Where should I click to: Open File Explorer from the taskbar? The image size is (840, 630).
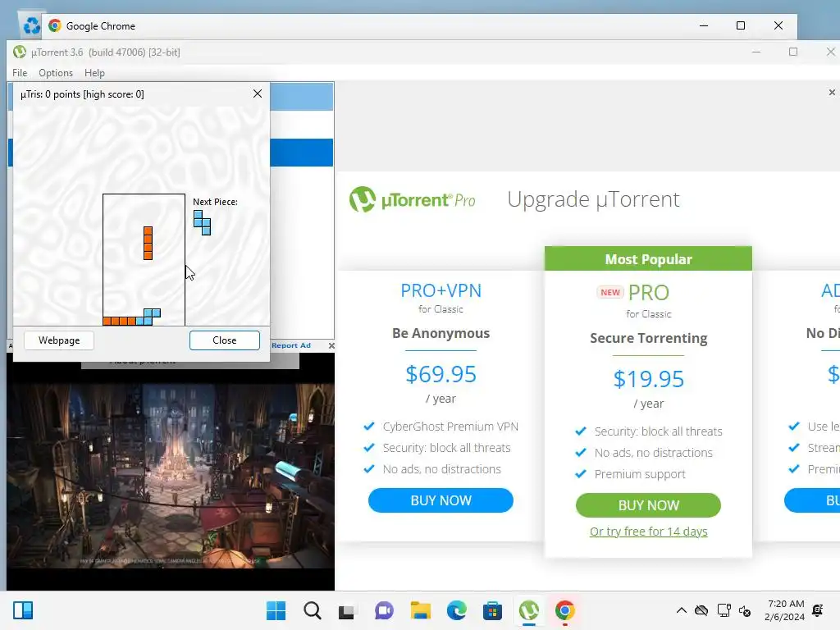click(x=421, y=610)
